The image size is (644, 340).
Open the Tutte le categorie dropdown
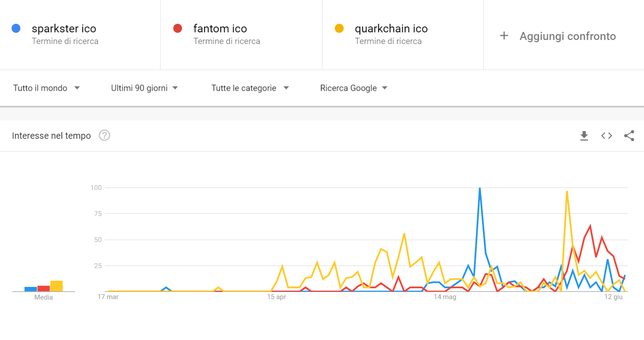tap(250, 88)
